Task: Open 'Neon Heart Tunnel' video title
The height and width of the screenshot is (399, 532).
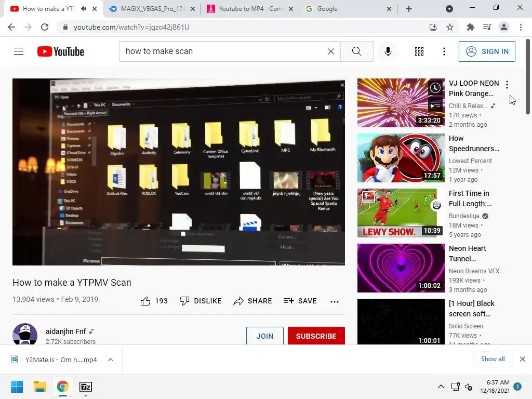Action: point(468,254)
